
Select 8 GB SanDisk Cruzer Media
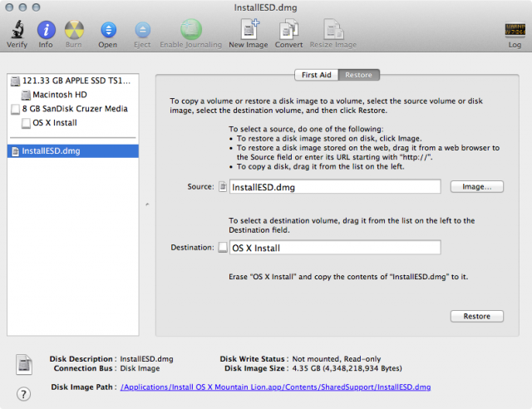tap(73, 109)
